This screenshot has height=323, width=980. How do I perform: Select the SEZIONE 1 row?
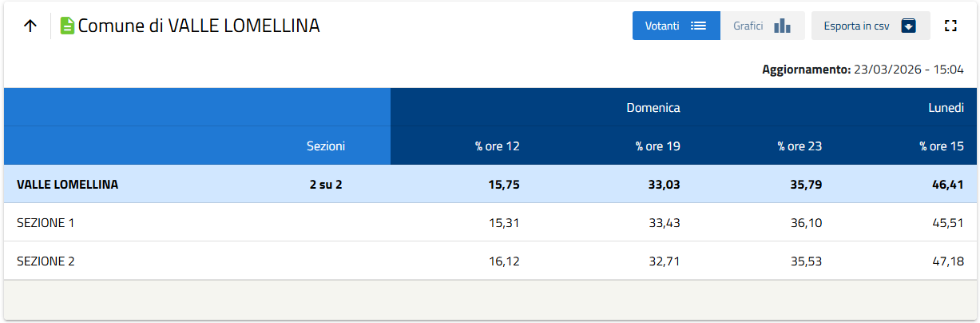click(46, 222)
